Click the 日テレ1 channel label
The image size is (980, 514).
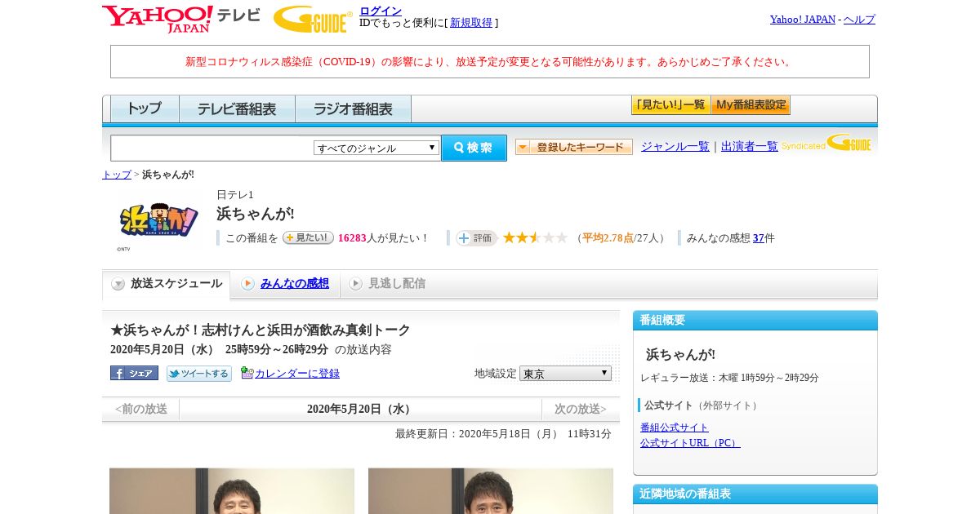click(x=235, y=195)
